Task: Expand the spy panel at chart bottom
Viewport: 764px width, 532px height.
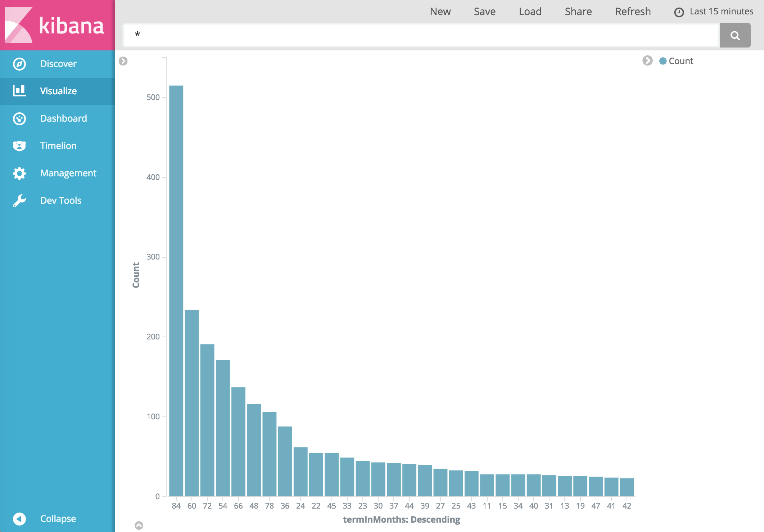Action: [x=139, y=526]
